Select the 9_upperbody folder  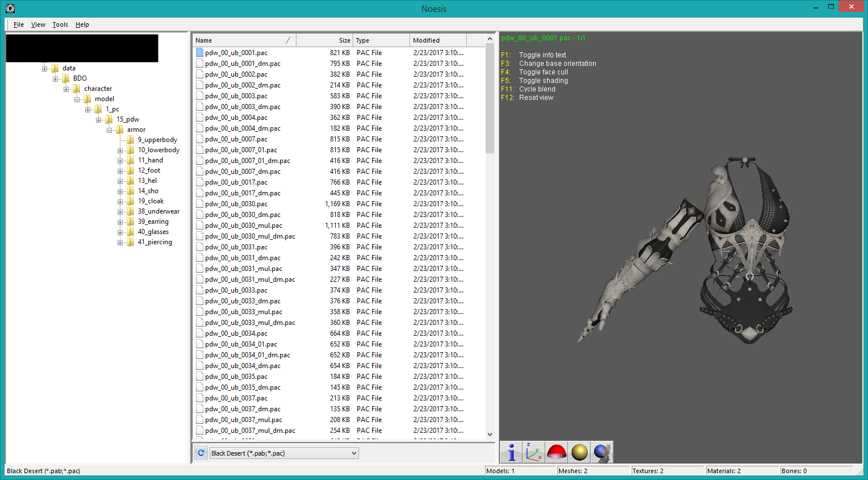(x=157, y=140)
